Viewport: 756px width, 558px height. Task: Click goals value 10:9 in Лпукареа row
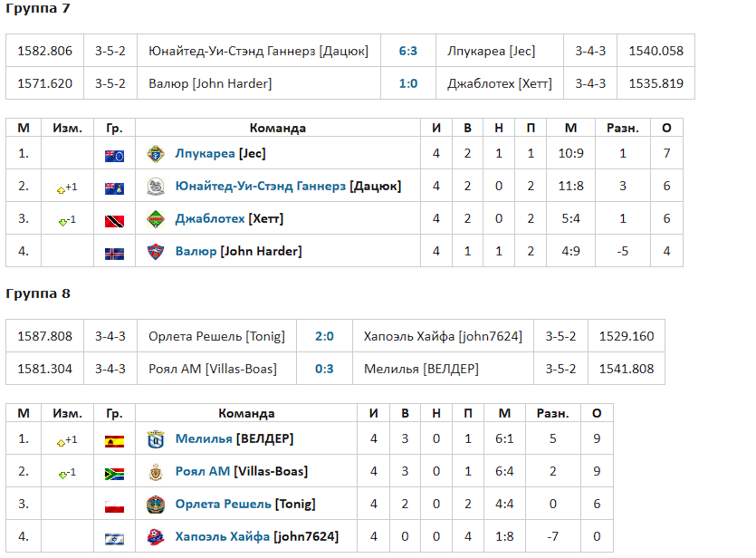pos(571,153)
